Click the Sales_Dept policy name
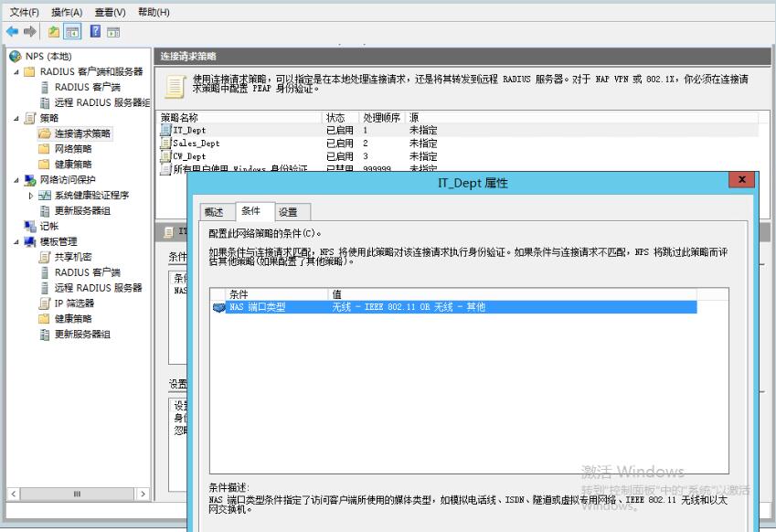This screenshot has width=776, height=532. pos(196,143)
